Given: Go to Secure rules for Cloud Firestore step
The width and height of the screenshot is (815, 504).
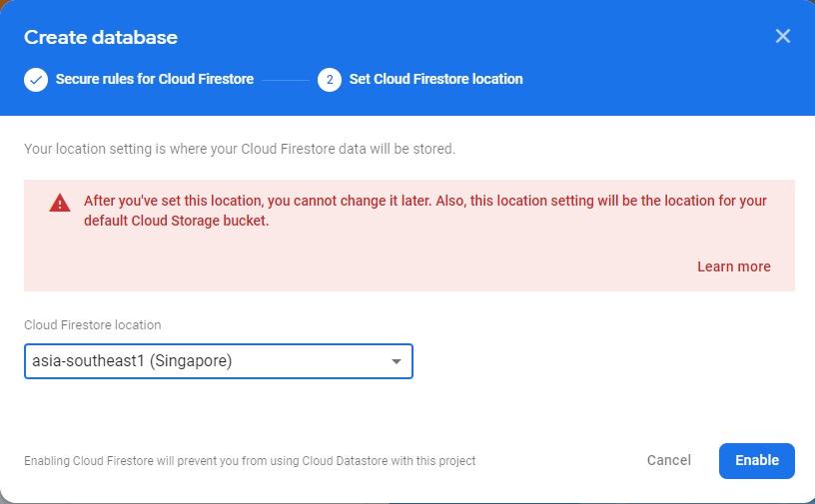Looking at the screenshot, I should pyautogui.click(x=155, y=79).
